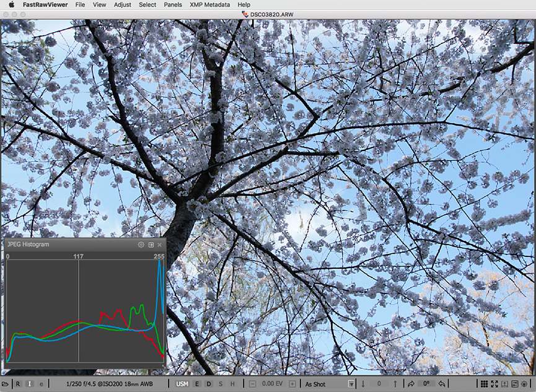The image size is (536, 392).
Task: Rotate image counter-clockwise with the arrow icon
Action: coord(442,384)
